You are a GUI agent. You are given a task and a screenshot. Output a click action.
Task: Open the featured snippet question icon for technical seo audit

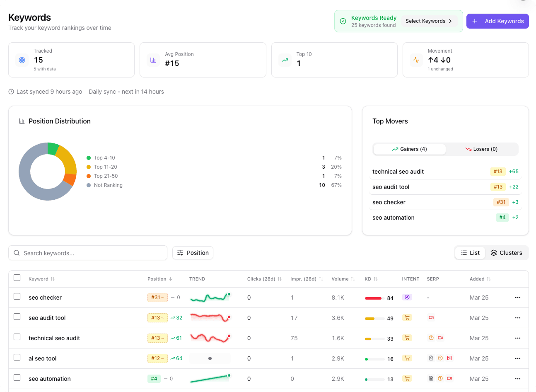click(431, 338)
